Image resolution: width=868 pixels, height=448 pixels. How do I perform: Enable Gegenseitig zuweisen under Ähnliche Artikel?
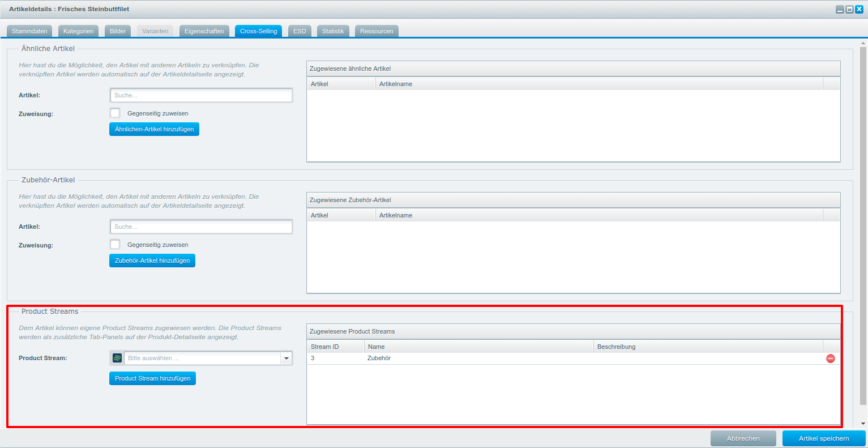[x=115, y=113]
